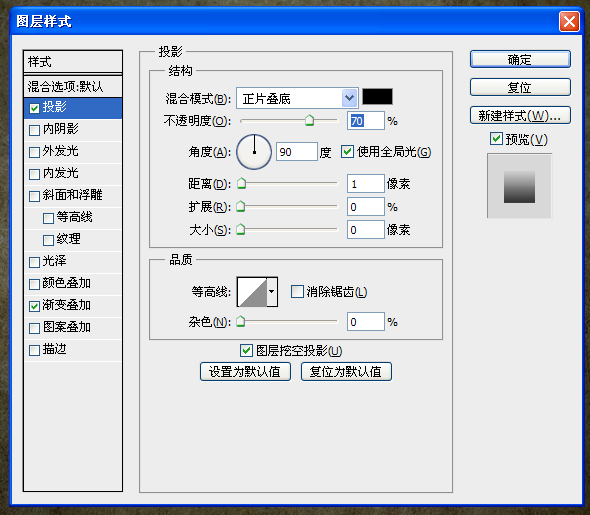Expand the contour picker arrow
This screenshot has height=515, width=590.
pyautogui.click(x=272, y=292)
